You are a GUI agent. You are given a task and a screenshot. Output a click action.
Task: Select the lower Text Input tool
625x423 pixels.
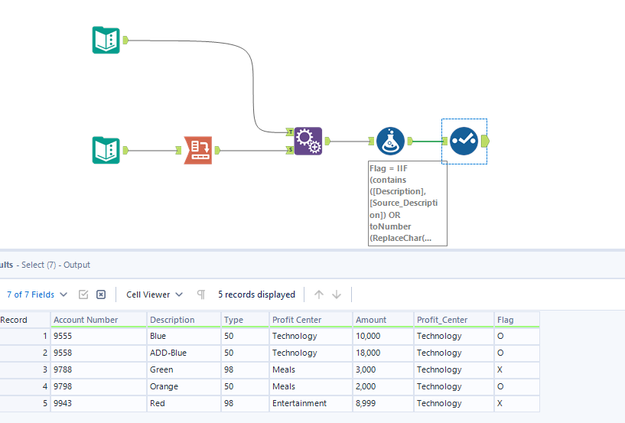click(x=106, y=150)
